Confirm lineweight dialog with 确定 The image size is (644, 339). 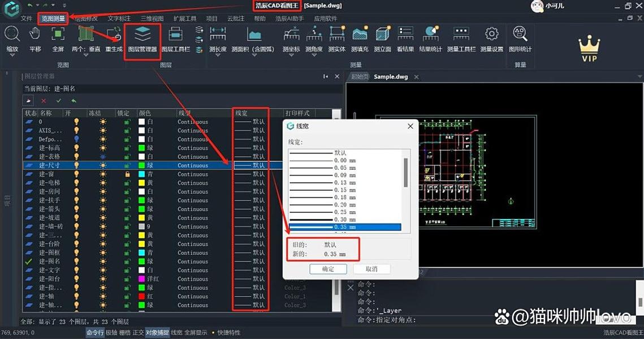click(x=328, y=269)
